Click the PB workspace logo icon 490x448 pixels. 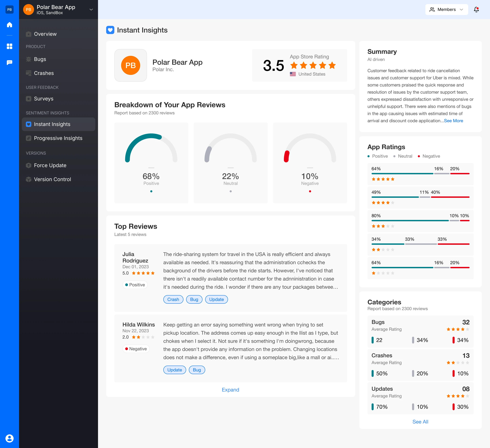10,10
